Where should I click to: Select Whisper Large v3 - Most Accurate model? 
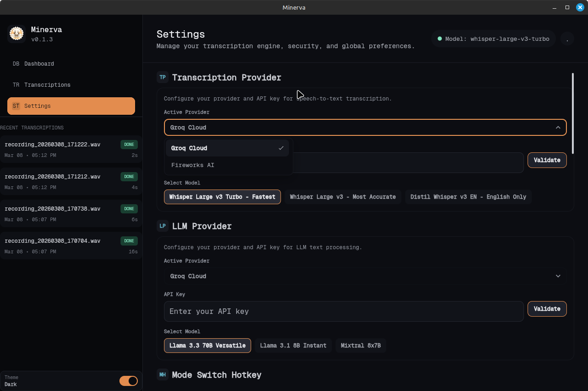(x=343, y=197)
